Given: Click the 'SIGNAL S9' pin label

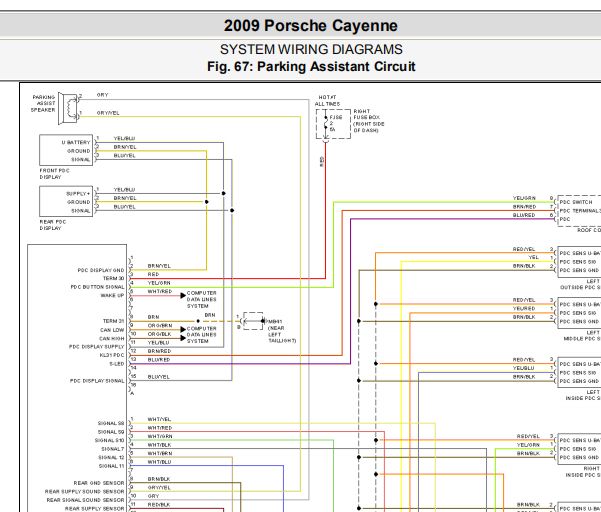Looking at the screenshot, I should point(111,432).
